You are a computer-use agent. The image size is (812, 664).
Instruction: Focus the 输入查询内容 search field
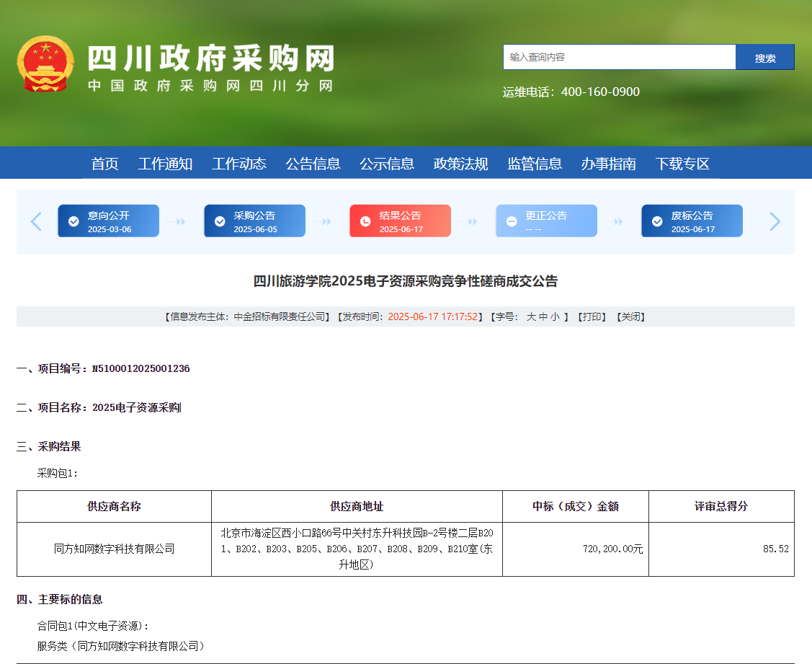pos(620,57)
